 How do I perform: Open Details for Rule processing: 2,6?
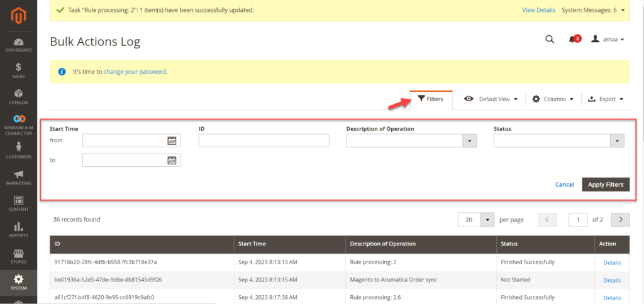tap(612, 298)
